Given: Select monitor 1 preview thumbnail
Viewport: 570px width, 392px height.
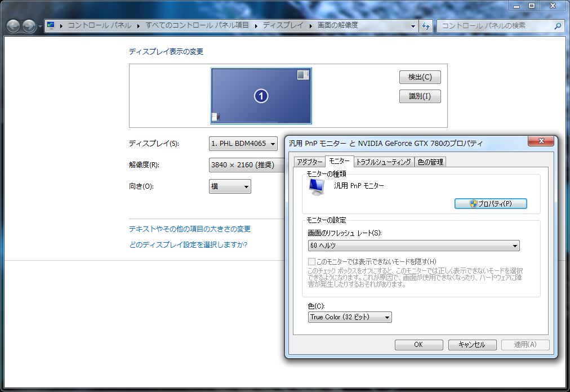Looking at the screenshot, I should coord(261,96).
